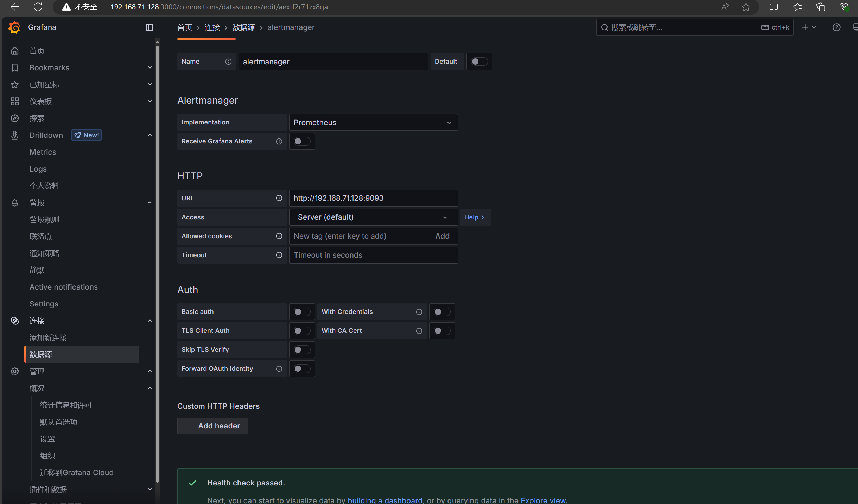858x504 pixels.
Task: Reload the page with the refresh icon
Action: 38,7
